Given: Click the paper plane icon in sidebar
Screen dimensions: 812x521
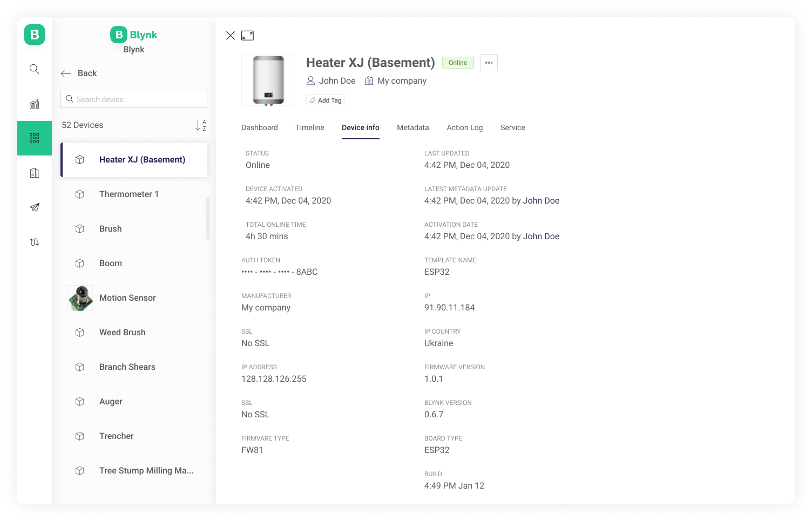Looking at the screenshot, I should [35, 207].
